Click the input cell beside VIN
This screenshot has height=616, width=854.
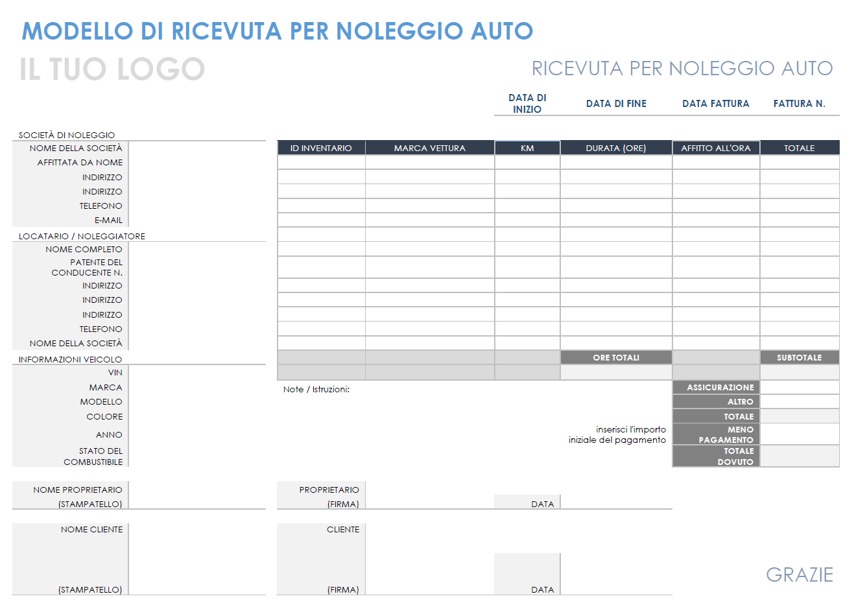197,372
